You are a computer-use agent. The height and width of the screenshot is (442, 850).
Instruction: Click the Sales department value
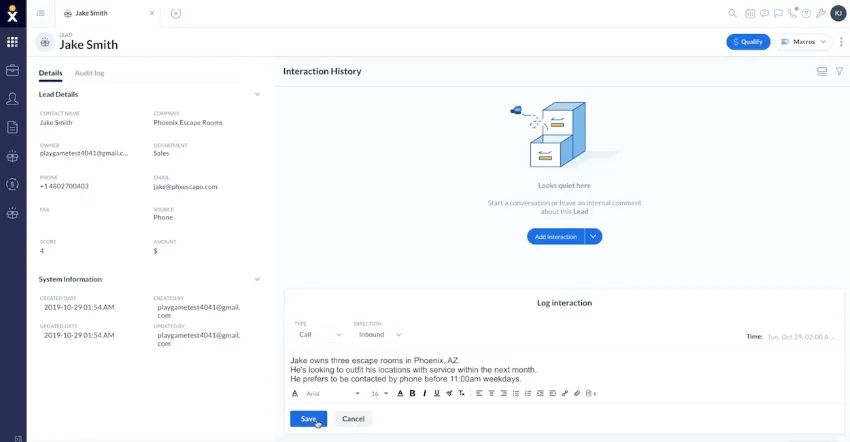point(161,153)
